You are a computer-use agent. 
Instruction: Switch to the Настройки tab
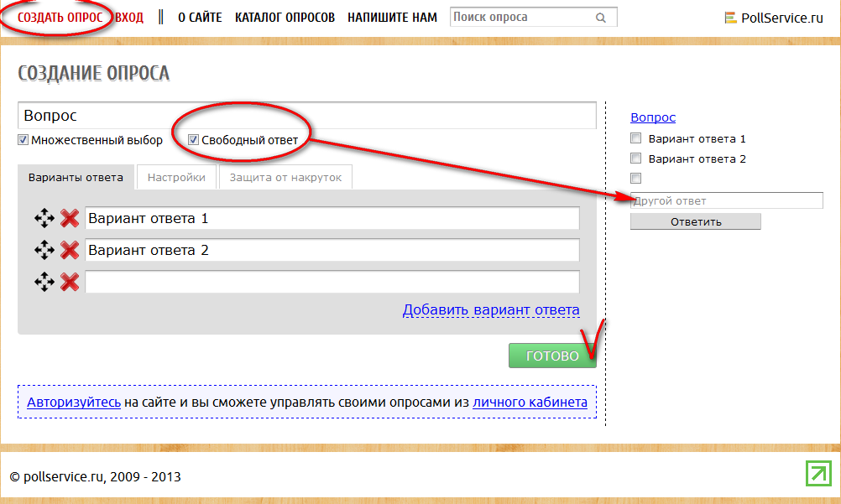coord(176,177)
